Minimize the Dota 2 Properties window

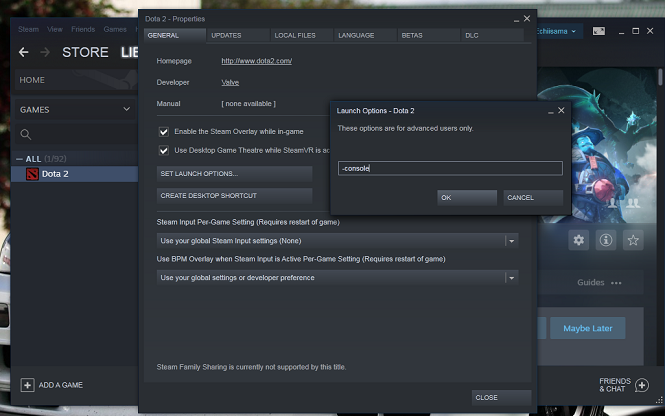pos(516,20)
